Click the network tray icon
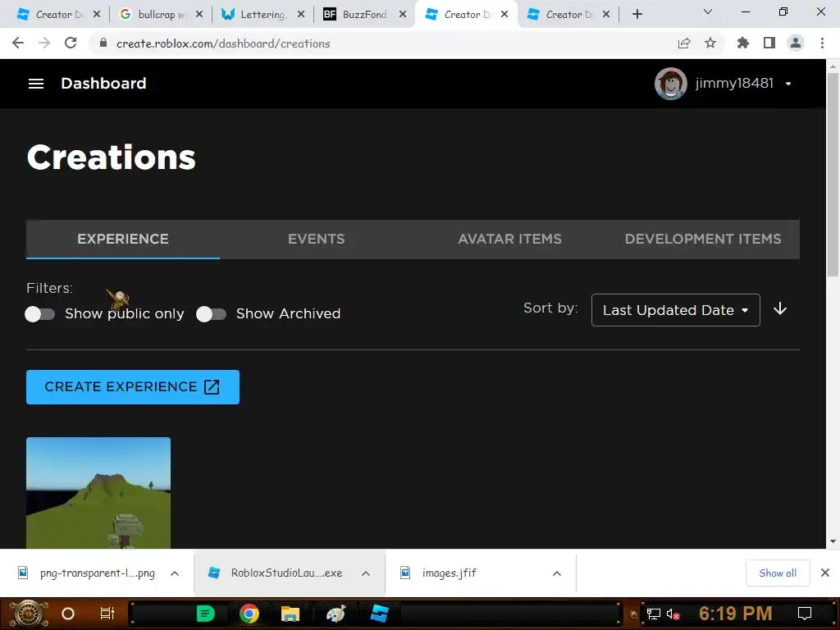The height and width of the screenshot is (630, 840). (x=654, y=614)
